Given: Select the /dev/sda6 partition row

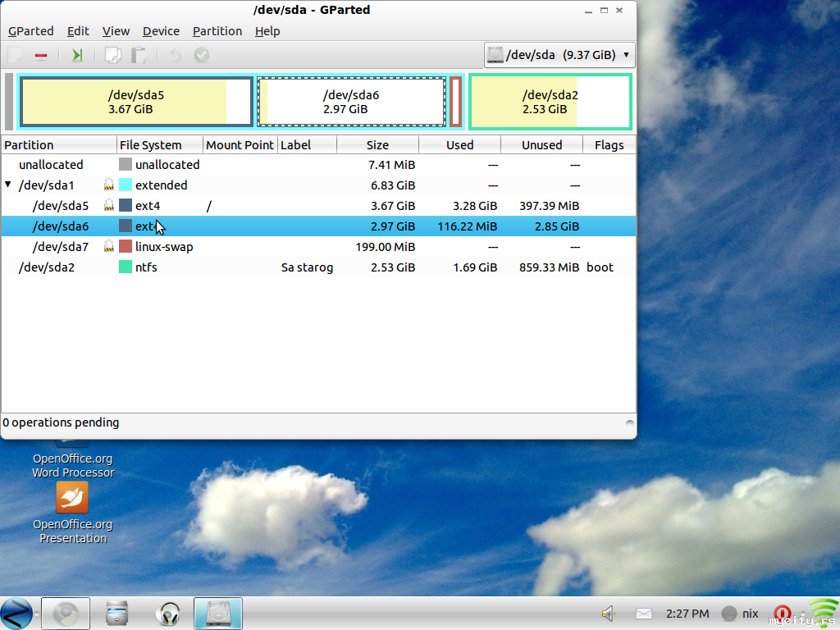Looking at the screenshot, I should pos(318,226).
